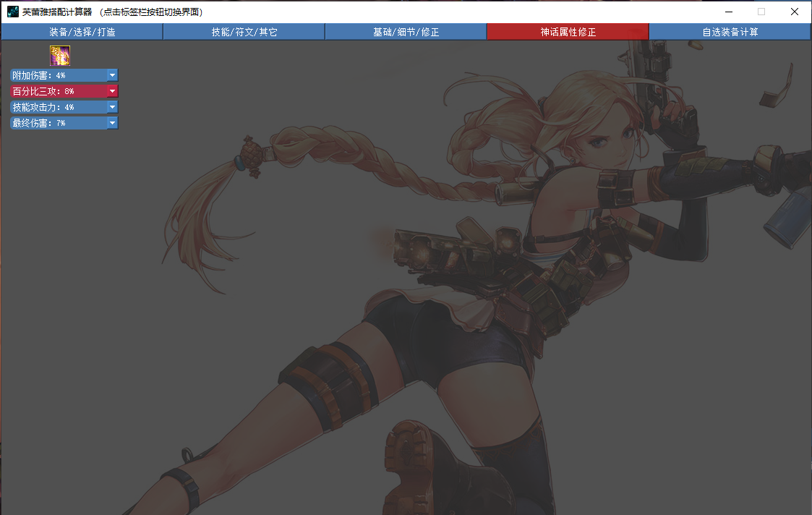Open the 最终伤害: 7% dropdown
Viewport: 812px width, 515px height.
click(64, 123)
